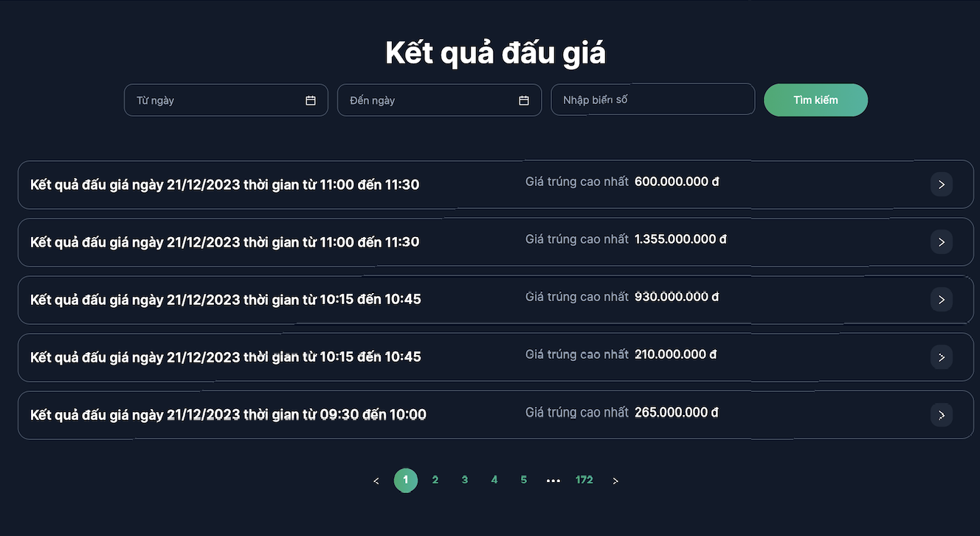Open arrow for 930.000.000 đ result

pos(942,300)
